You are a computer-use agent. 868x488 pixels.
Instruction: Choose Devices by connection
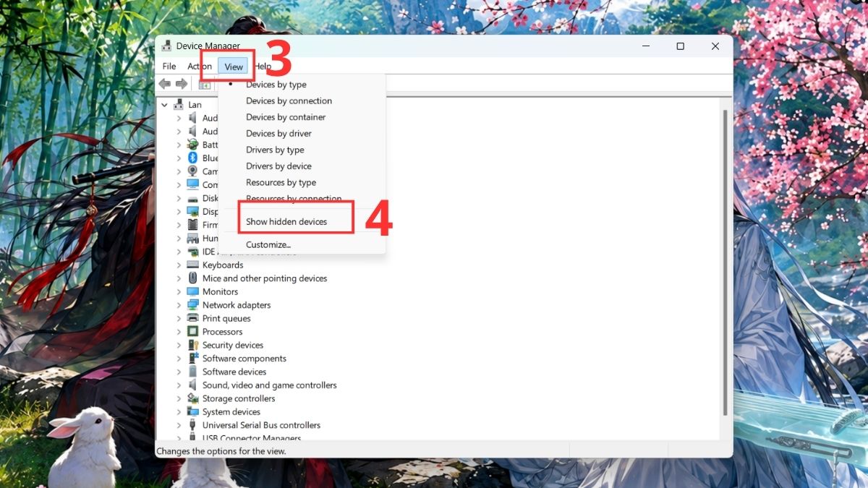tap(289, 100)
